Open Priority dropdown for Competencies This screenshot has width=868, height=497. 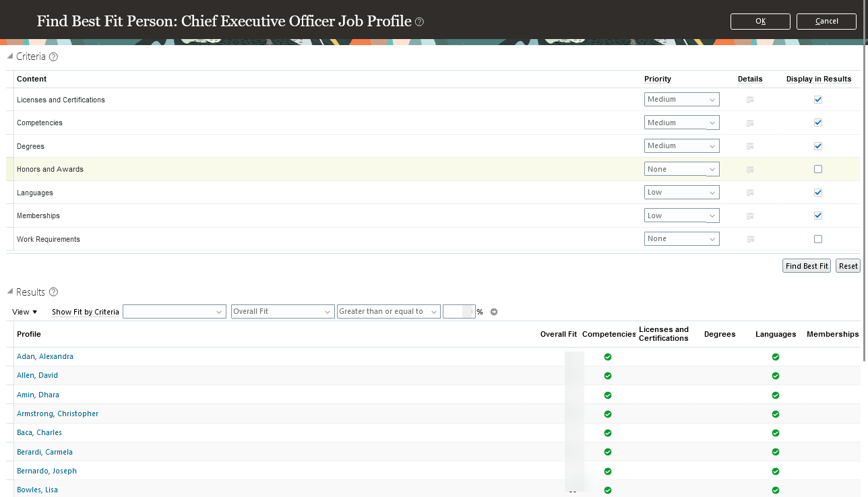682,123
